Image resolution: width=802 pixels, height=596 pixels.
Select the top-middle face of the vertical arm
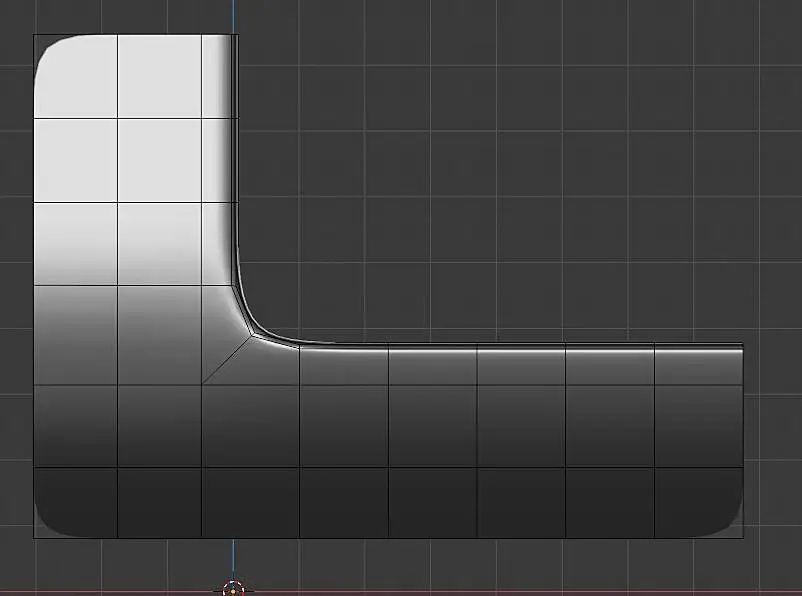coord(160,77)
